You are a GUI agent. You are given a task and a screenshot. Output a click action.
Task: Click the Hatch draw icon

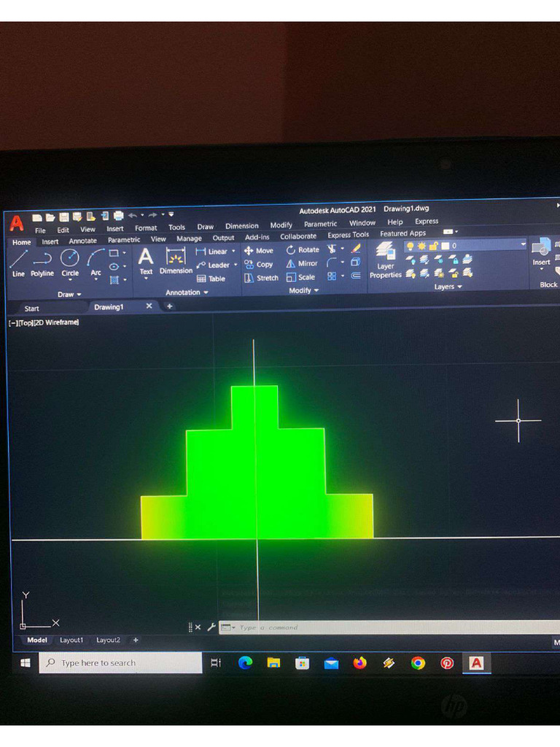click(114, 280)
